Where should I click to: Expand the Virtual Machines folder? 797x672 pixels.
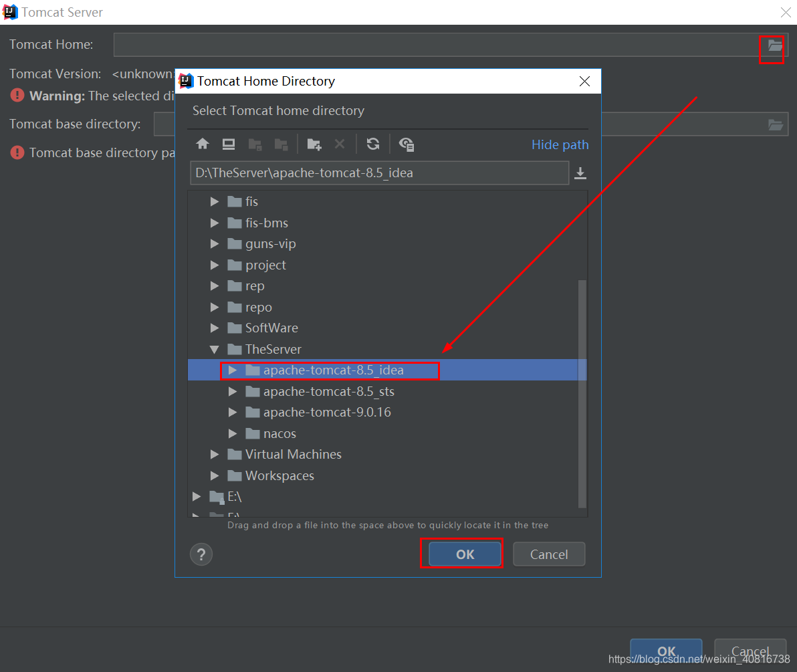[215, 455]
